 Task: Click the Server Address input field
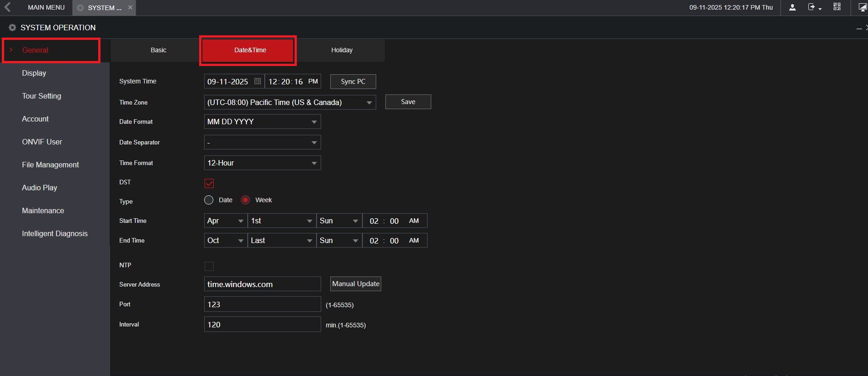[262, 284]
